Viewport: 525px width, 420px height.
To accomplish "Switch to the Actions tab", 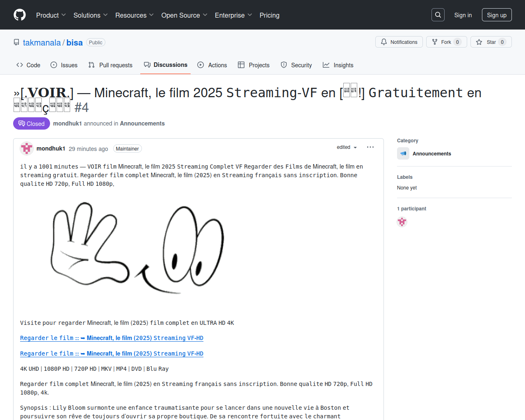I will coord(212,65).
